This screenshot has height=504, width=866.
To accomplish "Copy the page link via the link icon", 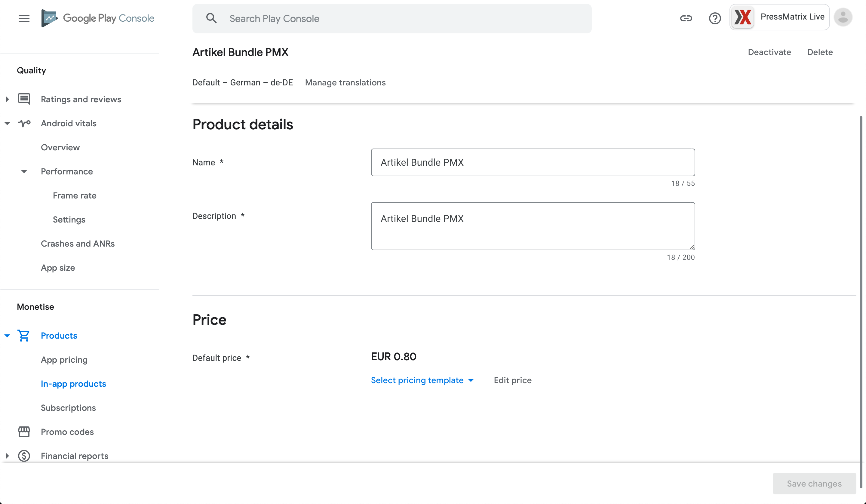I will pyautogui.click(x=686, y=18).
